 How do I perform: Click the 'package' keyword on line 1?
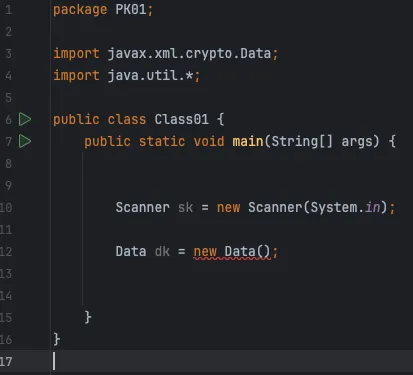pyautogui.click(x=80, y=10)
